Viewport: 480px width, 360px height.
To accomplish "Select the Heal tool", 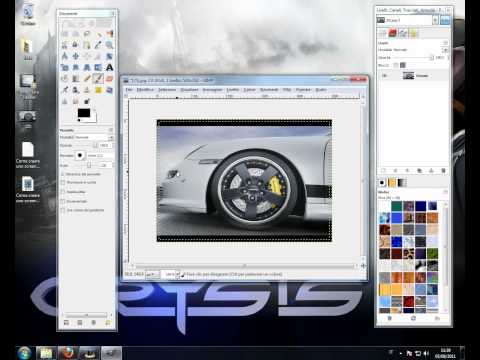I will [98, 90].
